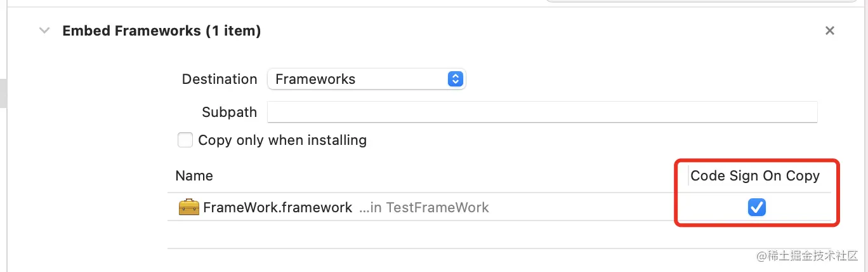Image resolution: width=868 pixels, height=272 pixels.
Task: Remove the Embed Frameworks phase with X
Action: pyautogui.click(x=829, y=31)
